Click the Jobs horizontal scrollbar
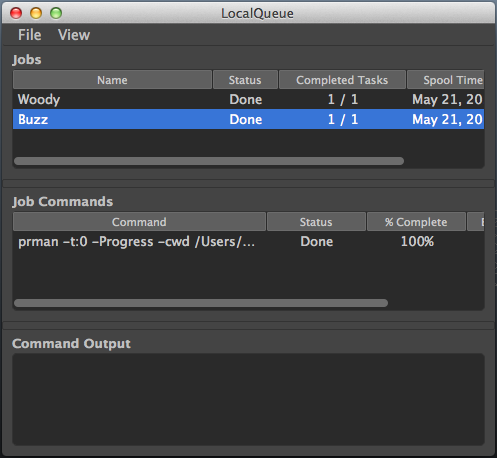The image size is (497, 458). pos(209,161)
